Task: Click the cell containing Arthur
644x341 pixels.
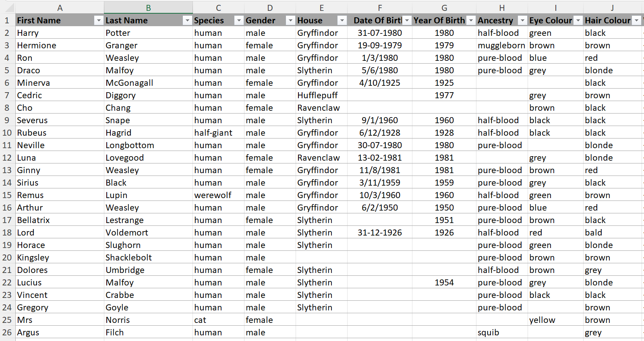Action: (60, 208)
